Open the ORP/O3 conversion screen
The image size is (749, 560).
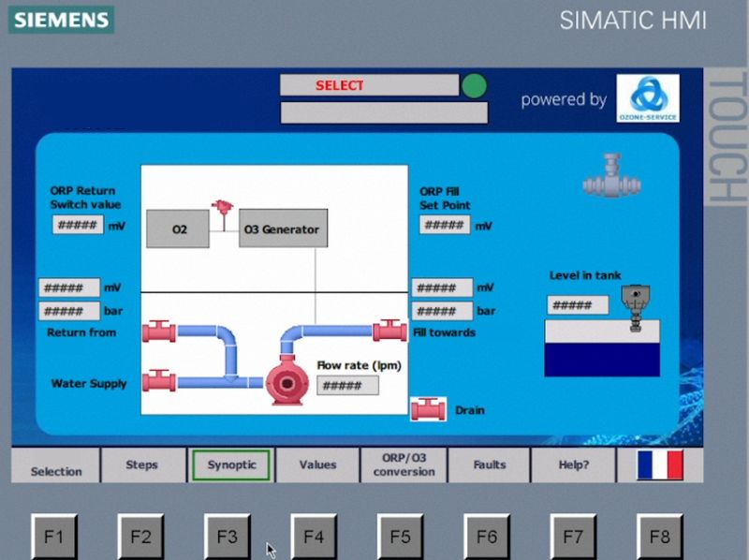click(x=404, y=465)
